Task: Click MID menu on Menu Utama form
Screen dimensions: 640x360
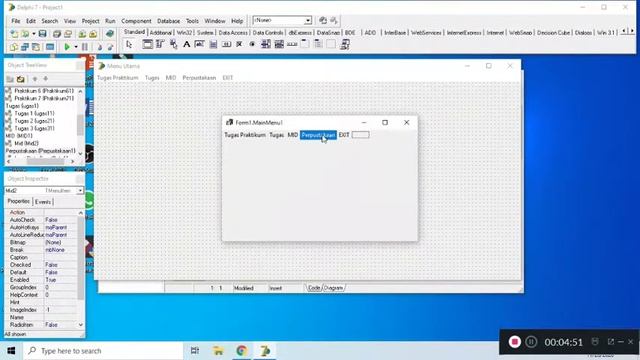Action: pyautogui.click(x=171, y=78)
